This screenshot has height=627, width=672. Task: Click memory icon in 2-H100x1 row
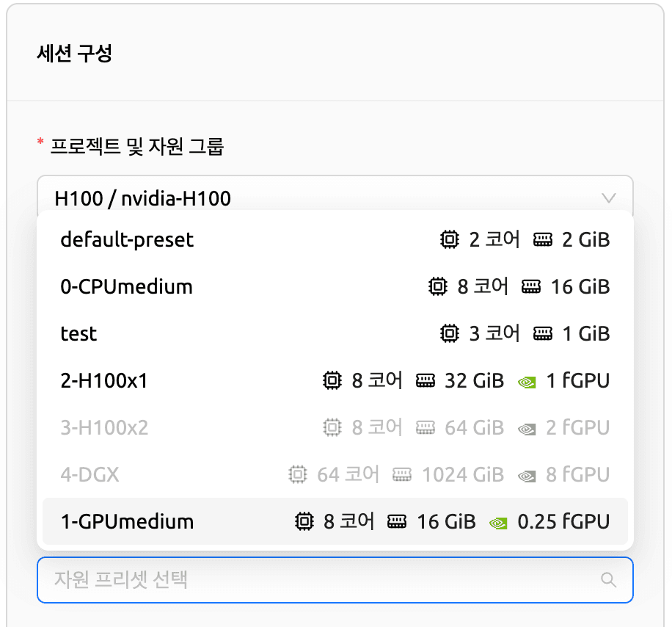(x=426, y=381)
